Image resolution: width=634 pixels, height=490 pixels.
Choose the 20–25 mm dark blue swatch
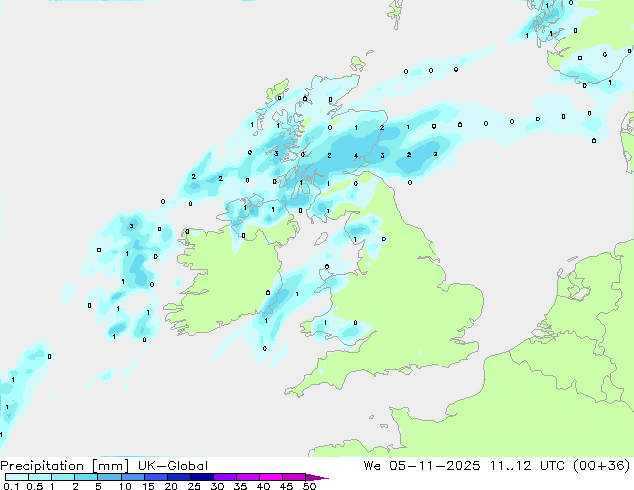pos(178,477)
